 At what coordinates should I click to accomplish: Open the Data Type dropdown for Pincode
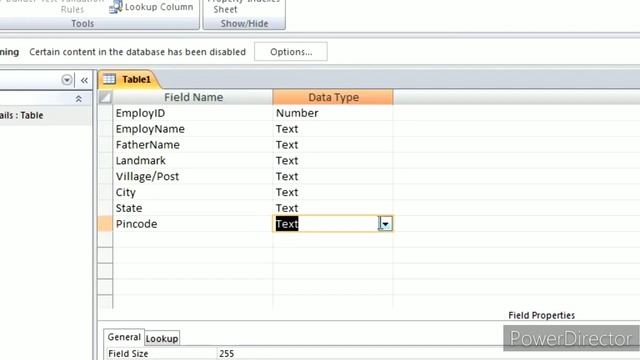[386, 224]
